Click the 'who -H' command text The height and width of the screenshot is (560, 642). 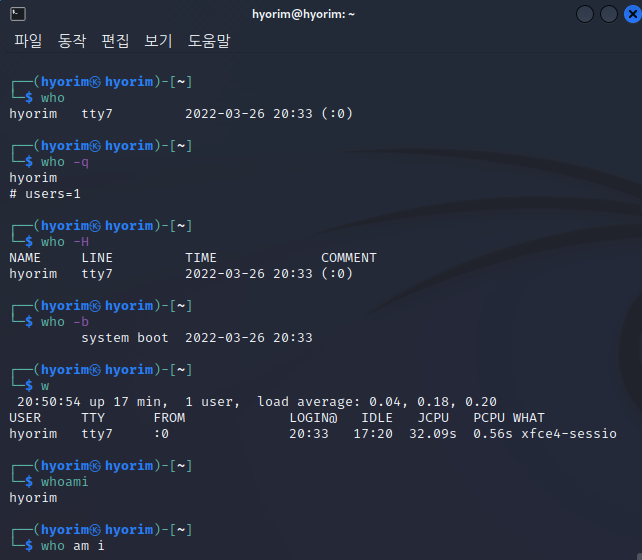point(65,242)
